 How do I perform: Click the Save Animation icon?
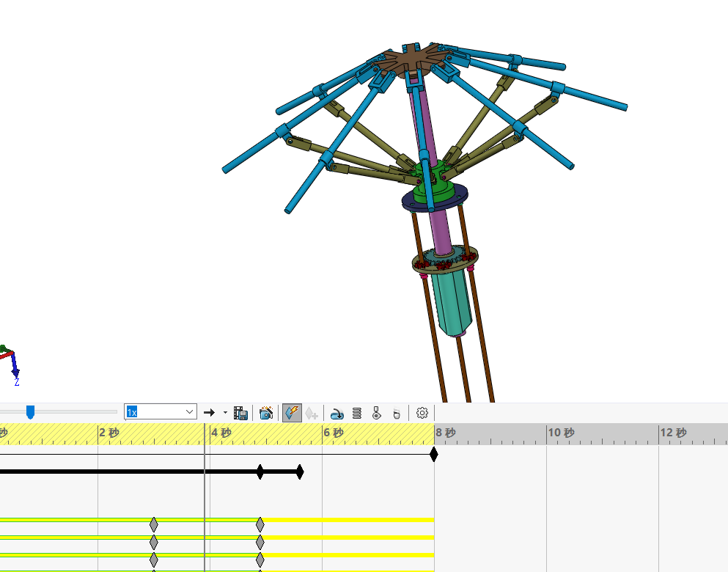pos(240,413)
